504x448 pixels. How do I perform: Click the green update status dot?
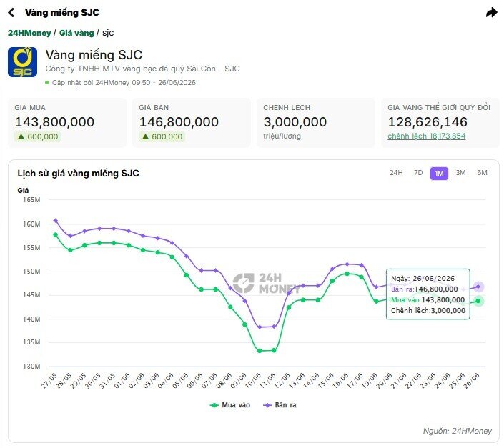(47, 83)
